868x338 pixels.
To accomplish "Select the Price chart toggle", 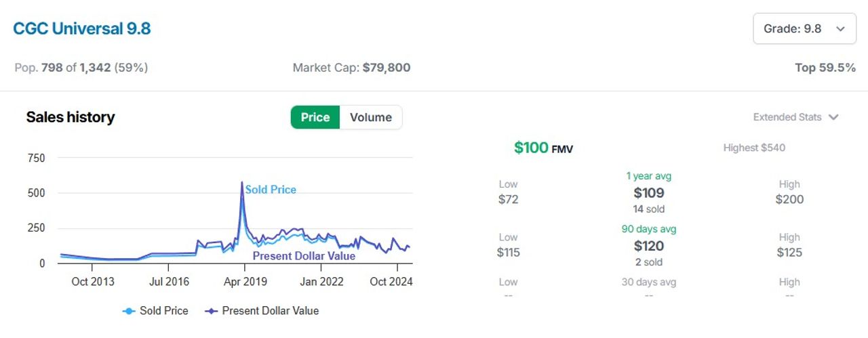I will (315, 117).
